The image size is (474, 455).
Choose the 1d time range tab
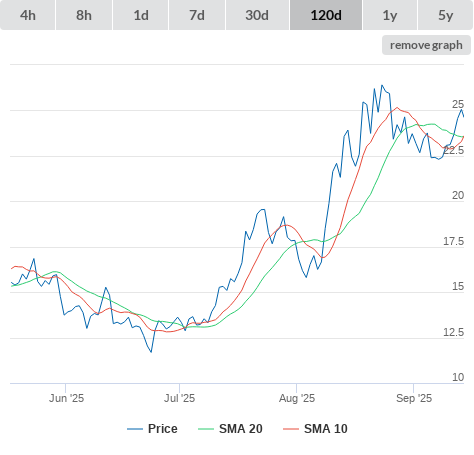click(141, 15)
